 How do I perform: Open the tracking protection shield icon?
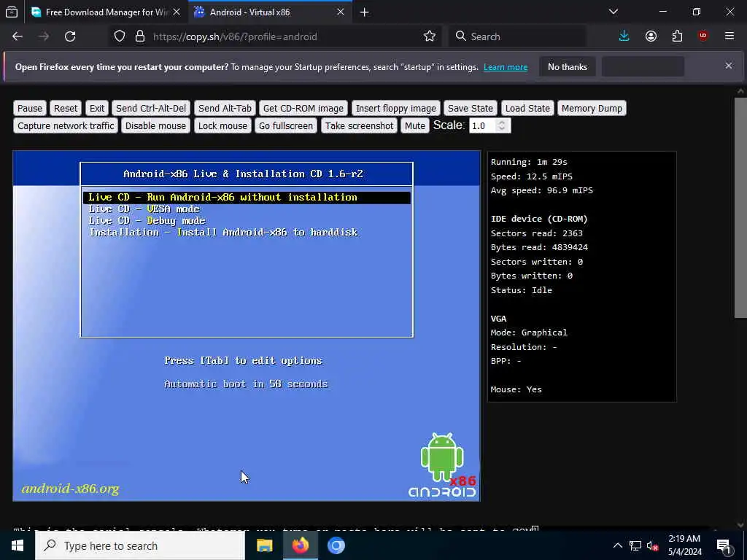pos(120,36)
